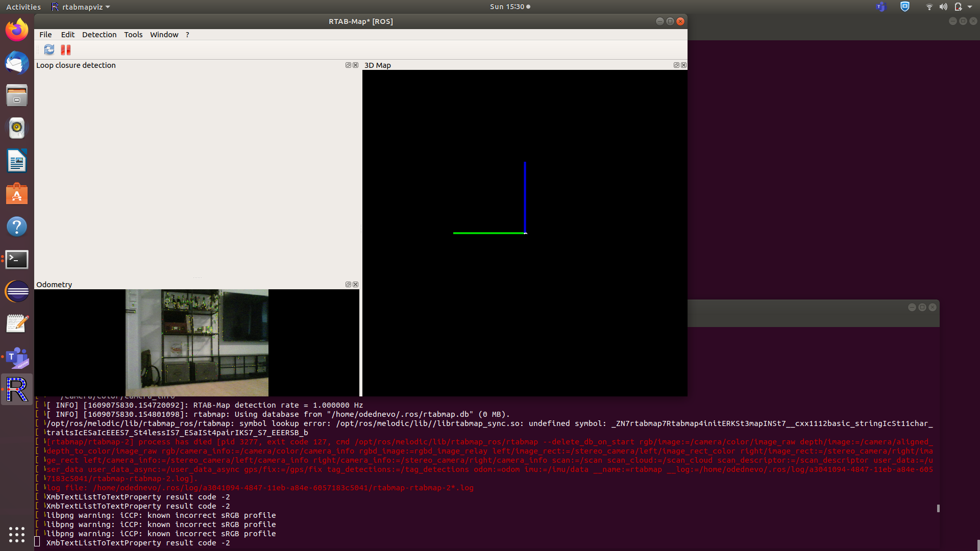Float the Odometry panel
Screen dimensions: 980x551
(x=348, y=285)
